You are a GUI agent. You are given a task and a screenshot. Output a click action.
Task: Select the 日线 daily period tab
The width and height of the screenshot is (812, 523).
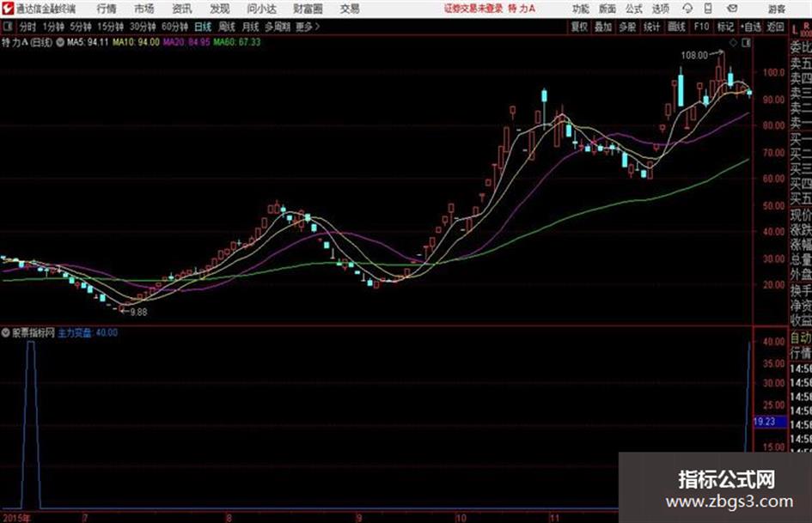click(x=203, y=27)
